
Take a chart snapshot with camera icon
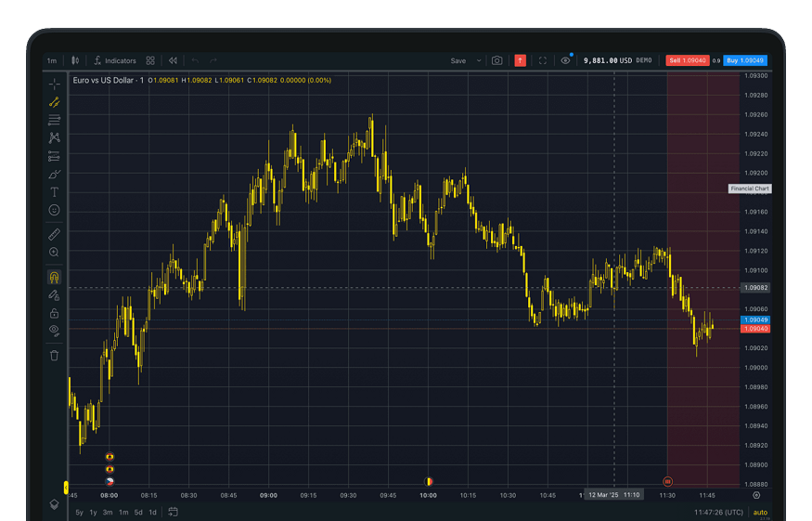click(497, 60)
